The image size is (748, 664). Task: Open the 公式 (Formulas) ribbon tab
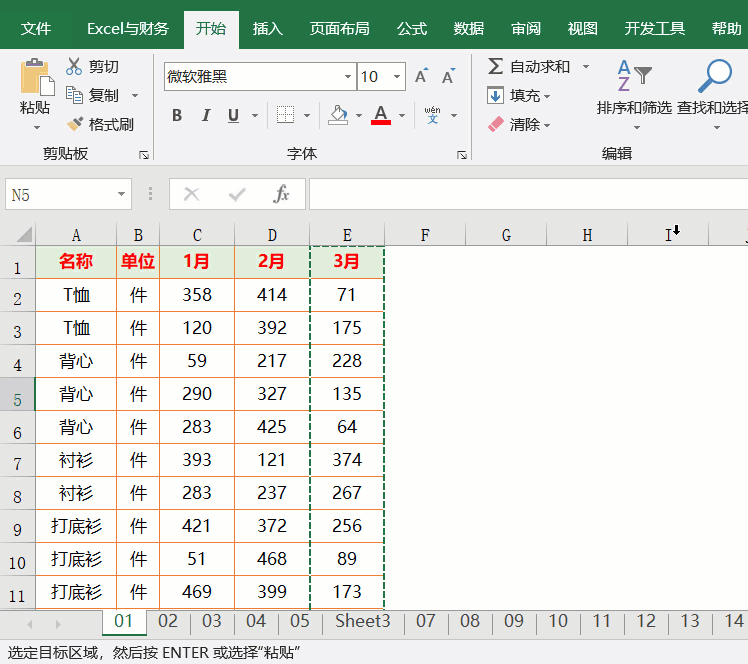pyautogui.click(x=412, y=29)
